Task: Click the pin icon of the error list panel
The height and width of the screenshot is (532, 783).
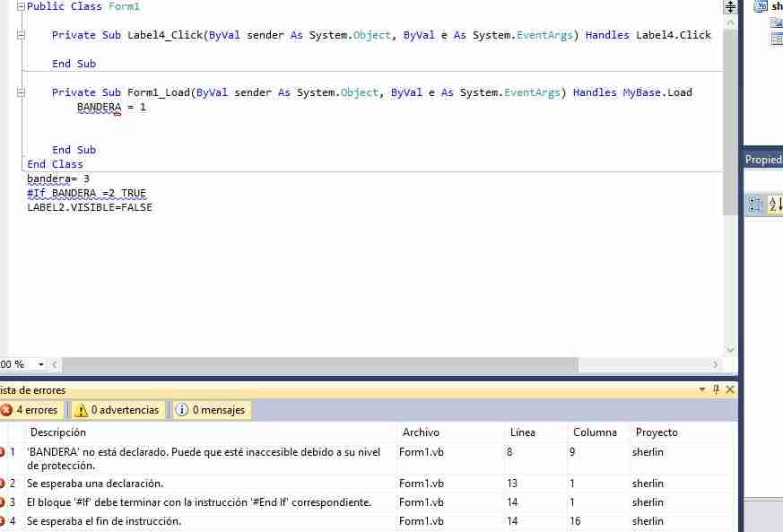Action: [x=716, y=389]
